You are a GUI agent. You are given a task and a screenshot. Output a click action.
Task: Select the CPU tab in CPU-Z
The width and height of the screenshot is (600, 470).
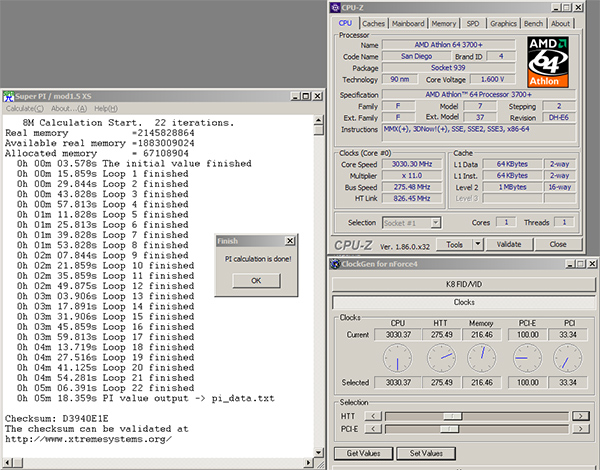click(x=345, y=23)
